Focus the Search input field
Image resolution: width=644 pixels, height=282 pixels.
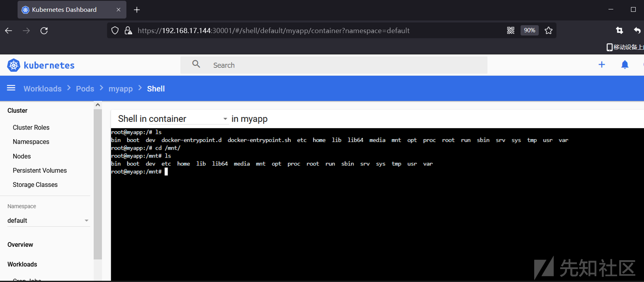point(334,65)
